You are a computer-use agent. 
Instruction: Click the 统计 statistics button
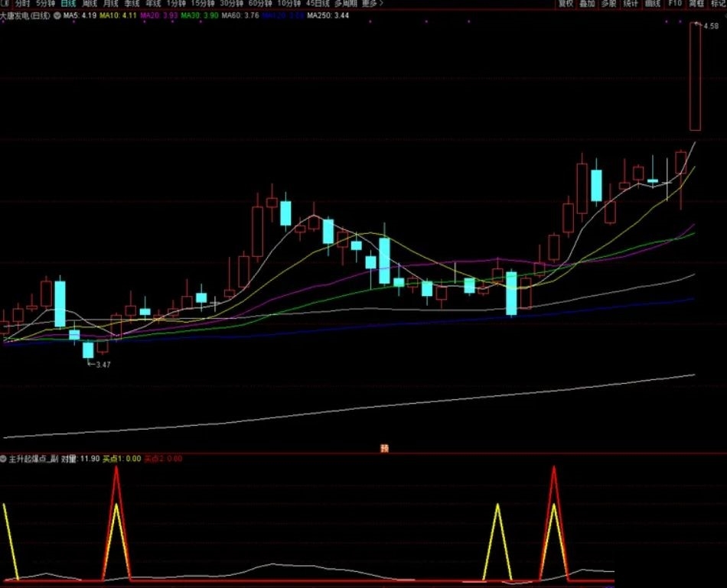[631, 3]
